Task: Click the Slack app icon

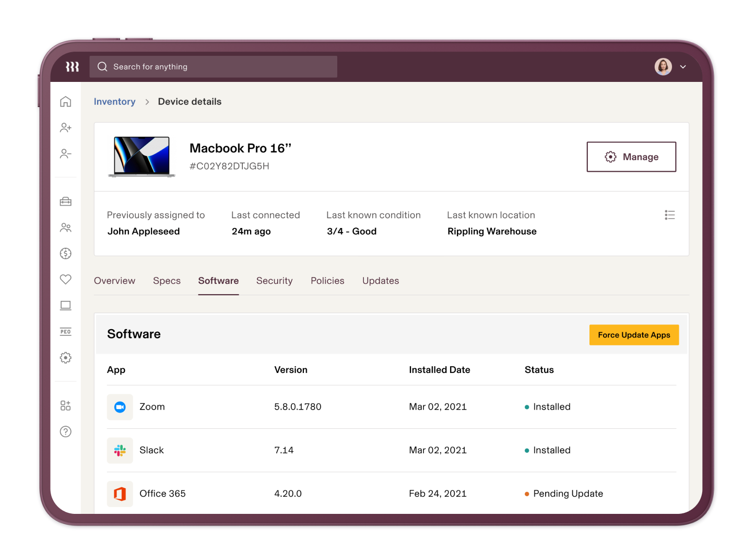Action: [120, 450]
